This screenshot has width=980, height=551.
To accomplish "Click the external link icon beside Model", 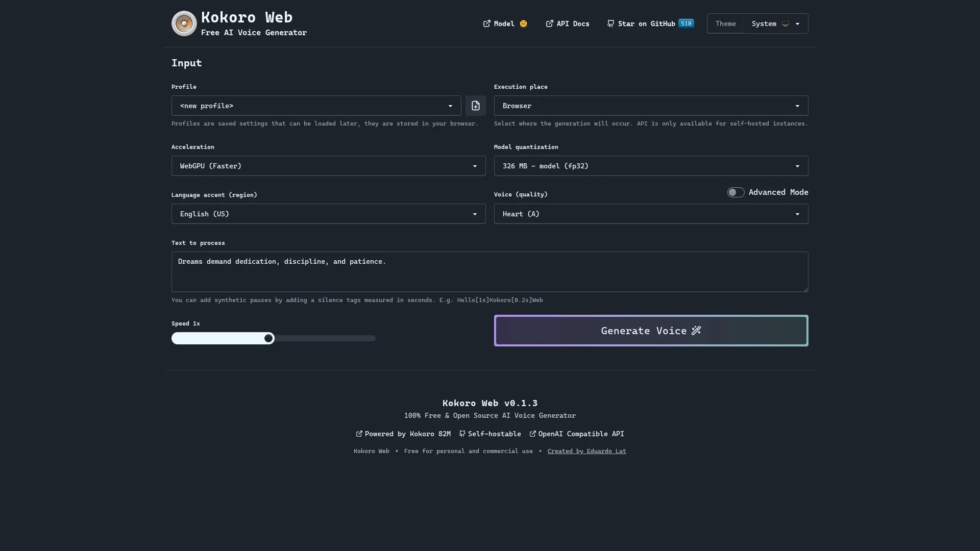I will click(x=486, y=23).
